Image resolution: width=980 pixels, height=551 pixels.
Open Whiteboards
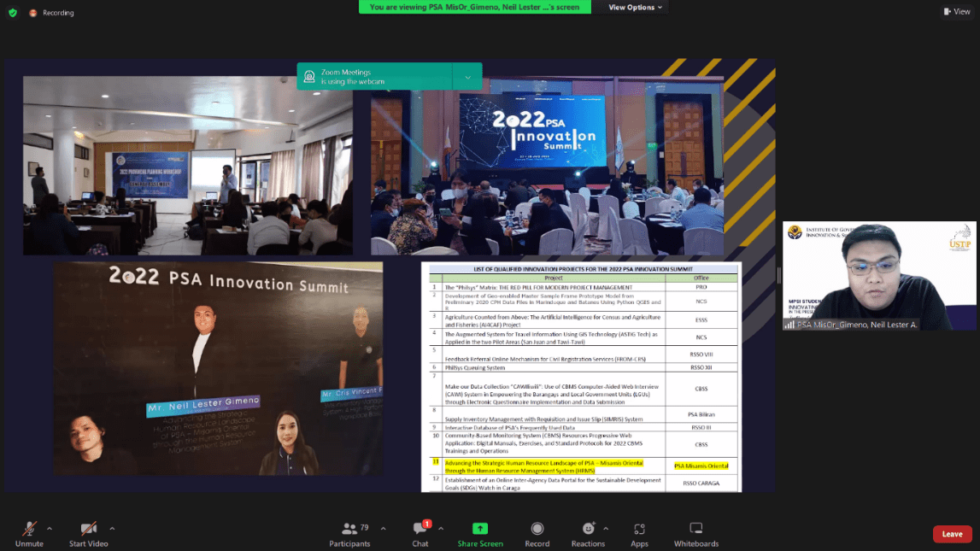(x=696, y=534)
